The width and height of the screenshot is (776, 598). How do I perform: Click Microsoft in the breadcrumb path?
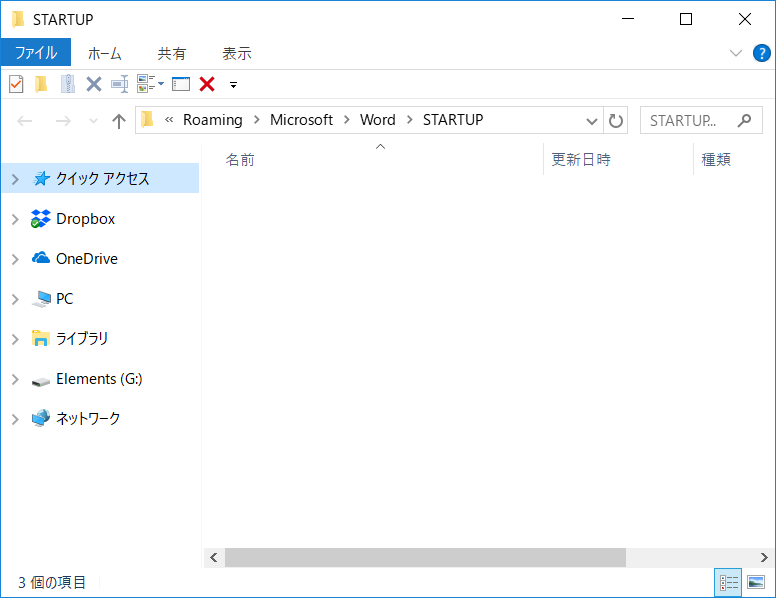pyautogui.click(x=301, y=120)
